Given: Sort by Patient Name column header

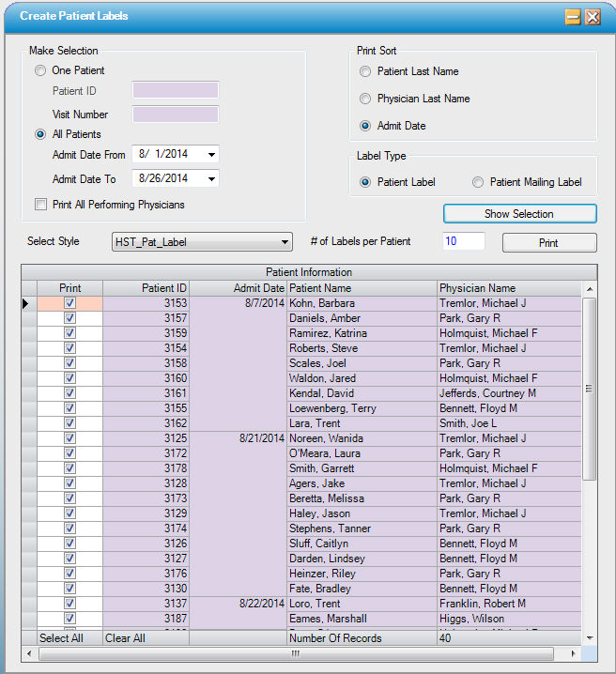Looking at the screenshot, I should tap(362, 288).
